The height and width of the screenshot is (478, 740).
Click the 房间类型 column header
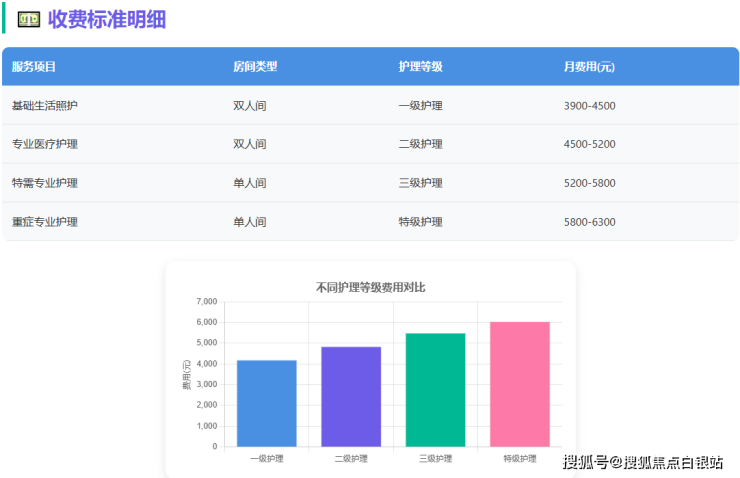pos(255,67)
